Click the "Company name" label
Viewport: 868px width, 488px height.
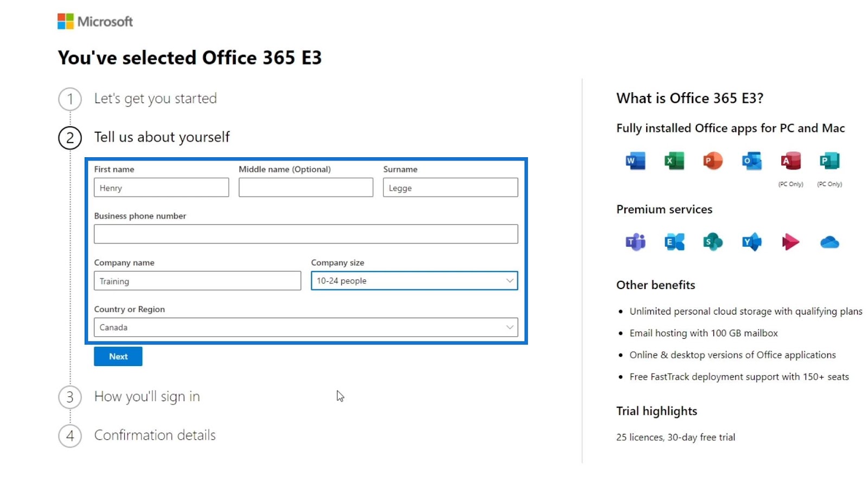pyautogui.click(x=124, y=262)
